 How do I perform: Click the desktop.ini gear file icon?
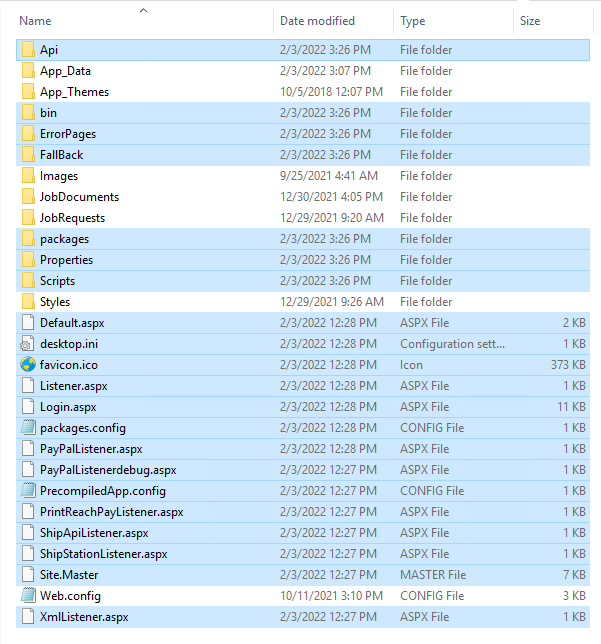click(28, 344)
